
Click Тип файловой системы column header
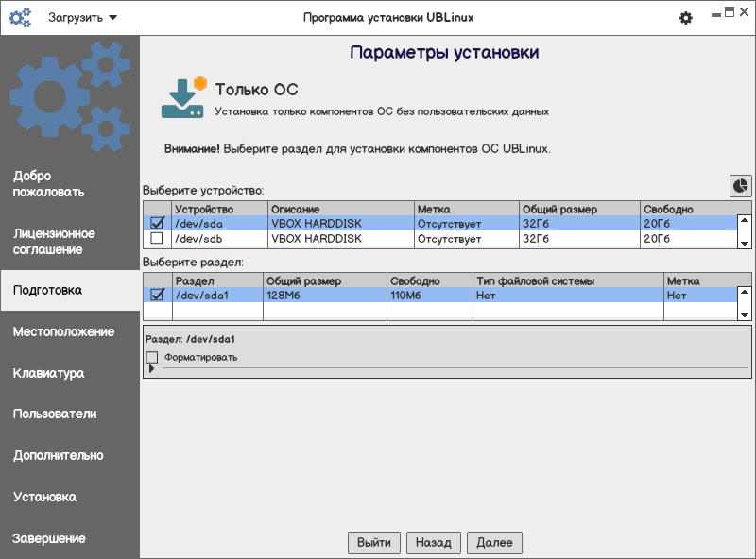(568, 280)
